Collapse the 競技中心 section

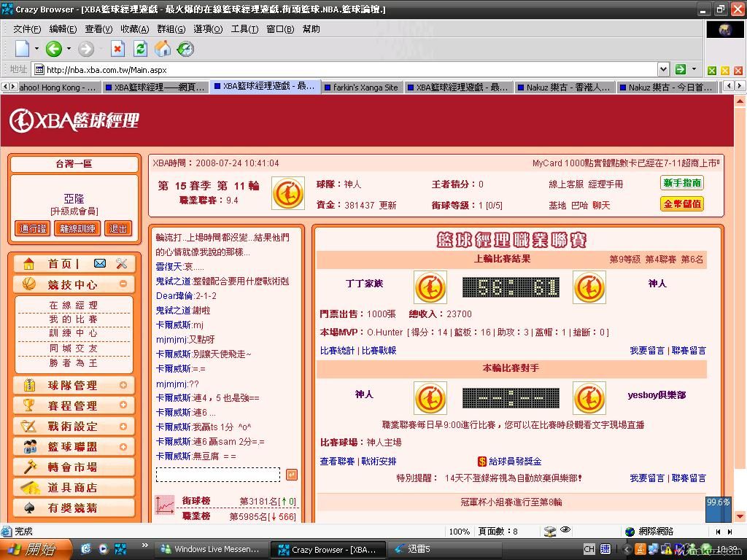123,284
